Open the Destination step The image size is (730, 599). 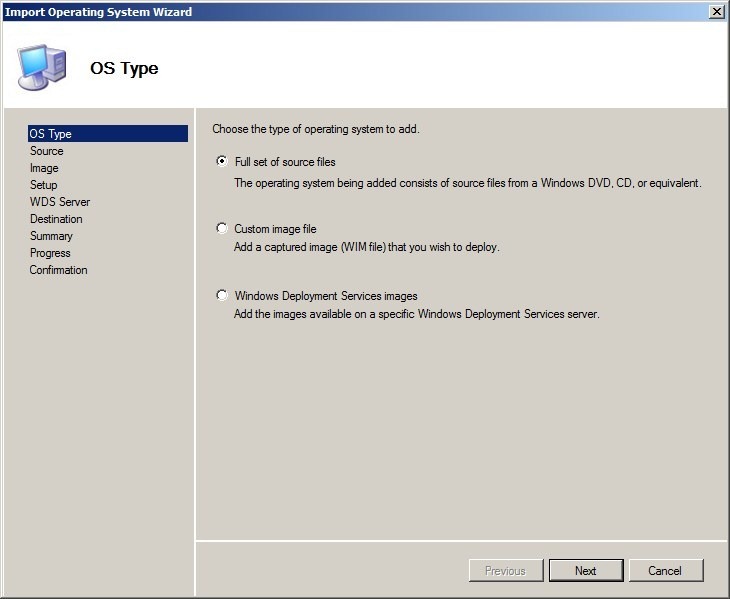[x=56, y=219]
